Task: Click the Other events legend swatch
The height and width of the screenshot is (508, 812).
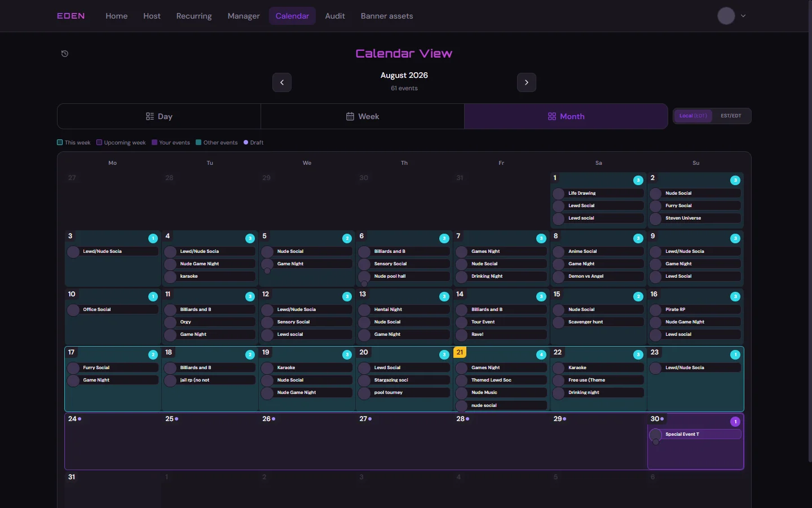Action: pos(198,142)
